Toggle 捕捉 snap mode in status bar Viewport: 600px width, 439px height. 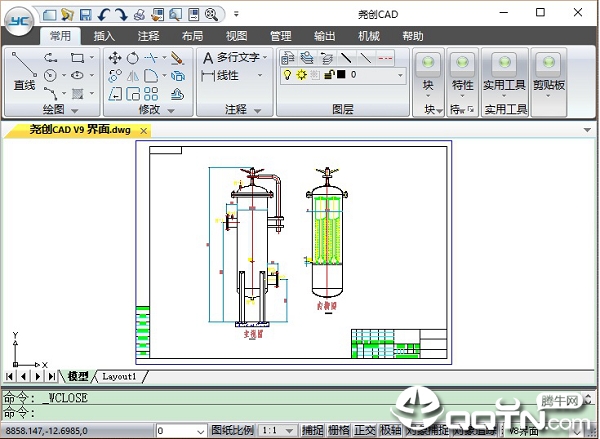point(312,431)
